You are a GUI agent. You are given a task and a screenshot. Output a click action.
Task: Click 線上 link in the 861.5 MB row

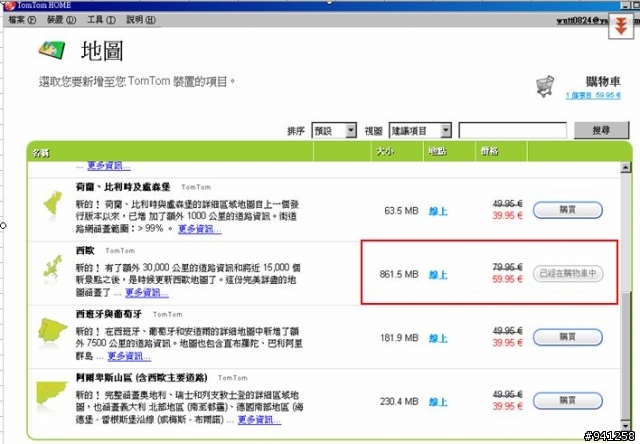pos(438,275)
